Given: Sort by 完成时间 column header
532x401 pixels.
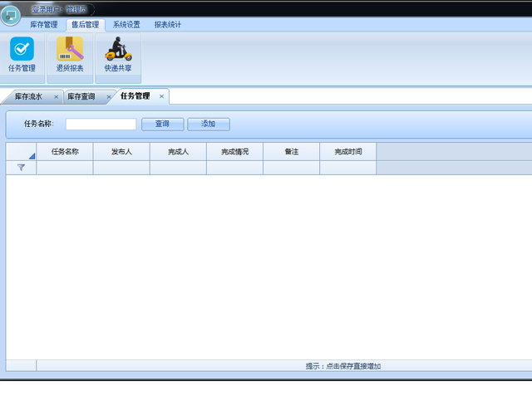Looking at the screenshot, I should [347, 152].
